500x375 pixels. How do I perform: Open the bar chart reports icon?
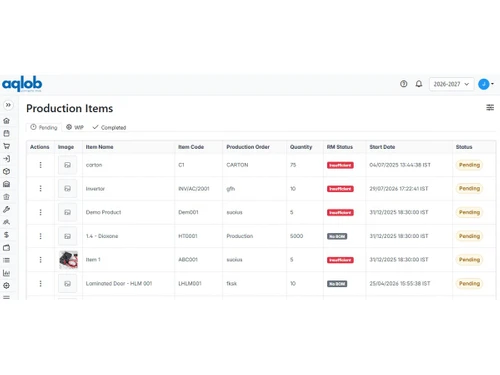(x=6, y=273)
